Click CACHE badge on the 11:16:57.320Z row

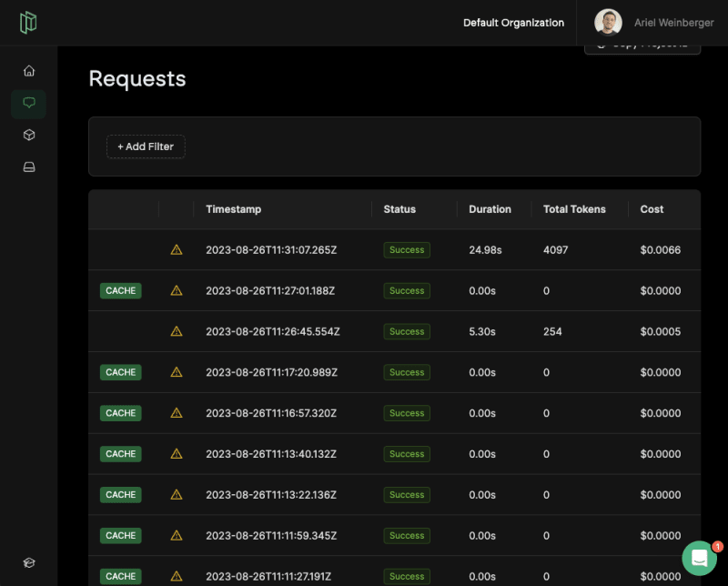pos(121,413)
